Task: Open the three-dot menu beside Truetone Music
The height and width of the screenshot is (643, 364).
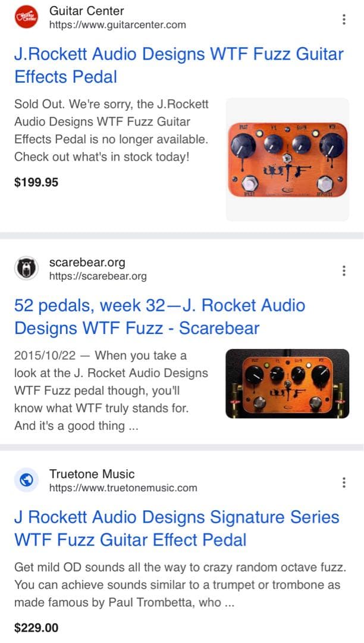Action: (344, 482)
